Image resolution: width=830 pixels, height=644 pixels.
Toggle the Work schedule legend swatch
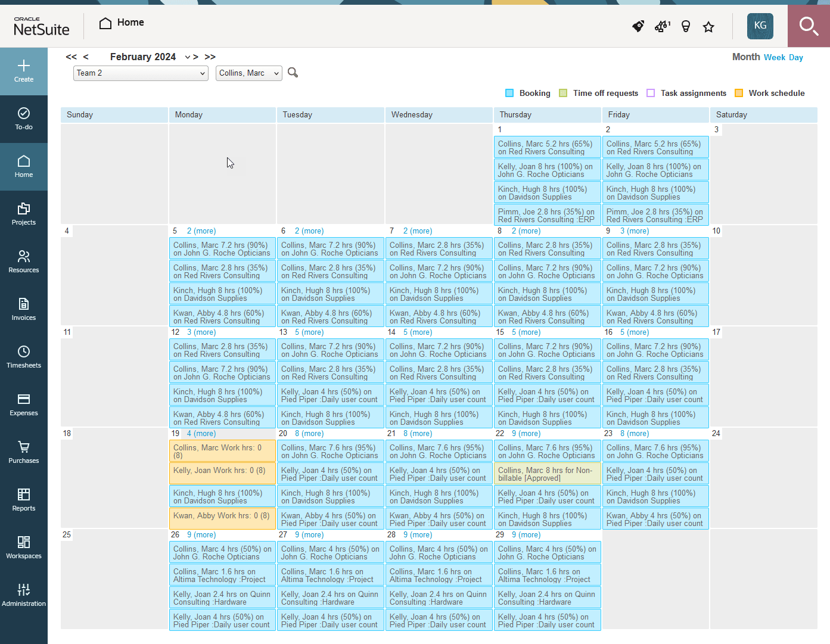point(739,93)
